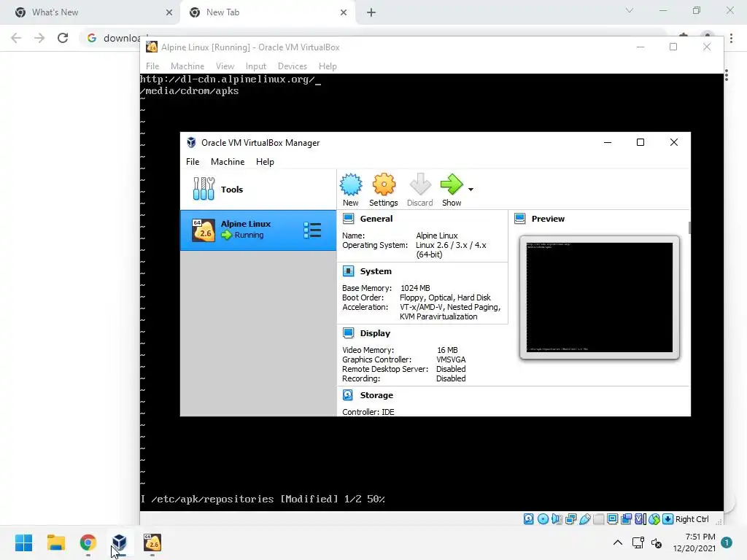Click Chrome forward navigation arrow

point(39,38)
